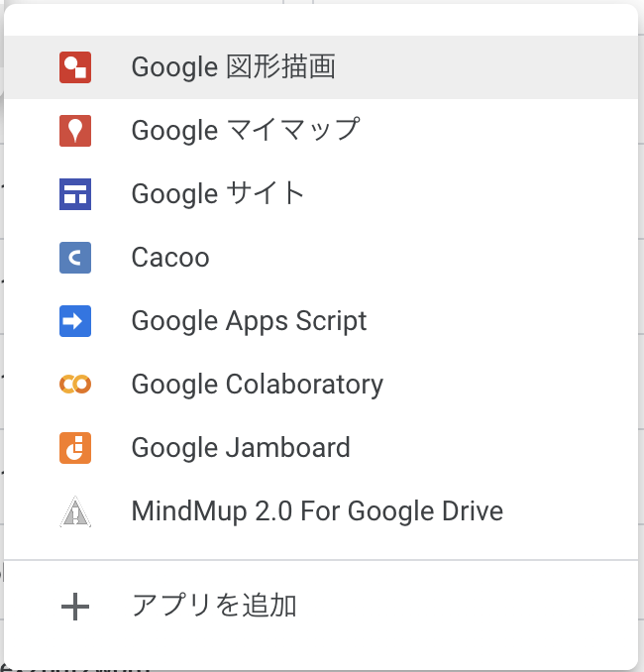644x672 pixels.
Task: Click the Cacoo app icon
Action: pos(75,258)
